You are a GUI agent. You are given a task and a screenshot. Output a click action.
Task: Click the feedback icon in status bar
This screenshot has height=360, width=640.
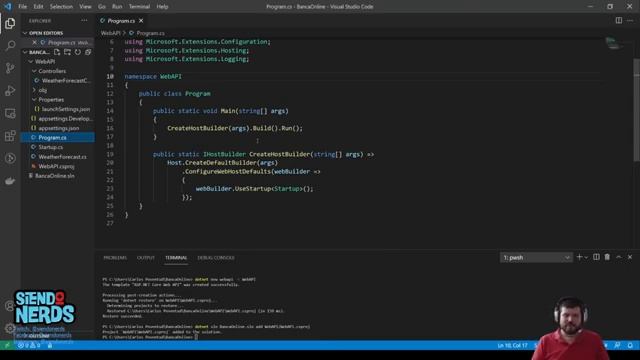(617, 345)
